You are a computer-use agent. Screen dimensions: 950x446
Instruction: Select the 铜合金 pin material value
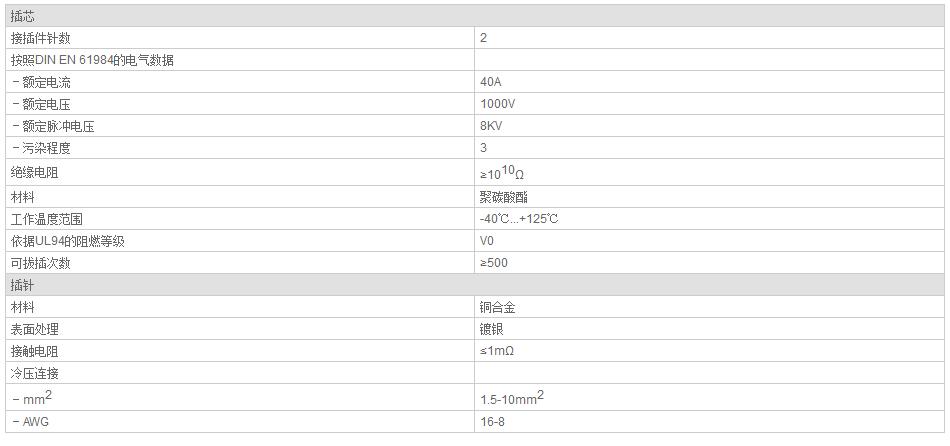[498, 307]
